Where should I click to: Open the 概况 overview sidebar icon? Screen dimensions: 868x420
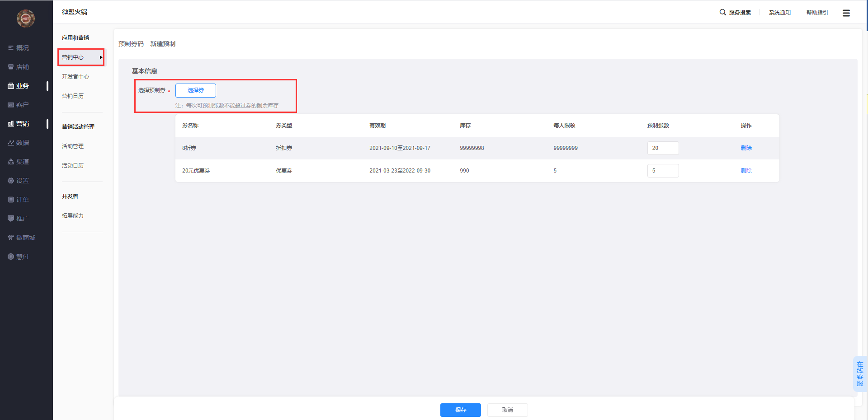click(11, 48)
